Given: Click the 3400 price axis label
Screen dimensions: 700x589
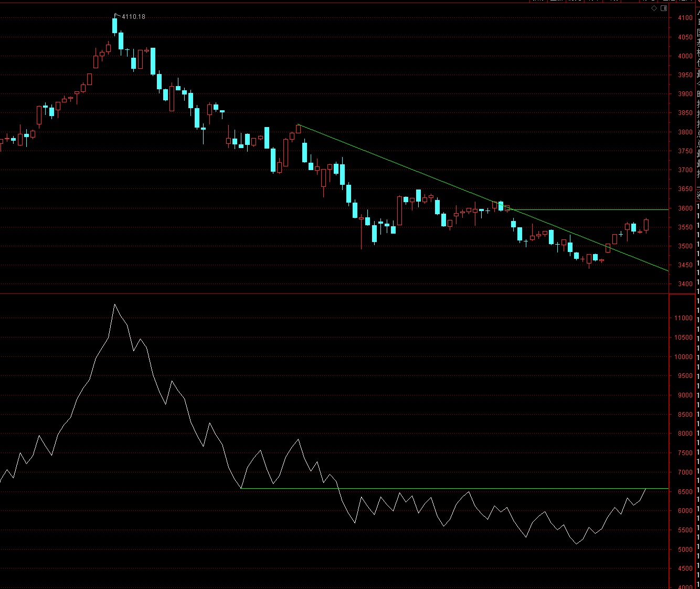Looking at the screenshot, I should 685,284.
